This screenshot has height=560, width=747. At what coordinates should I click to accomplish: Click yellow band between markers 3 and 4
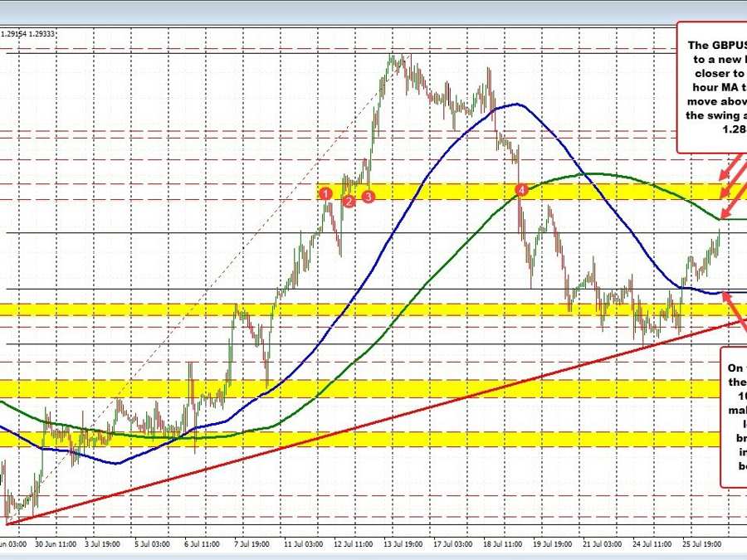click(440, 192)
